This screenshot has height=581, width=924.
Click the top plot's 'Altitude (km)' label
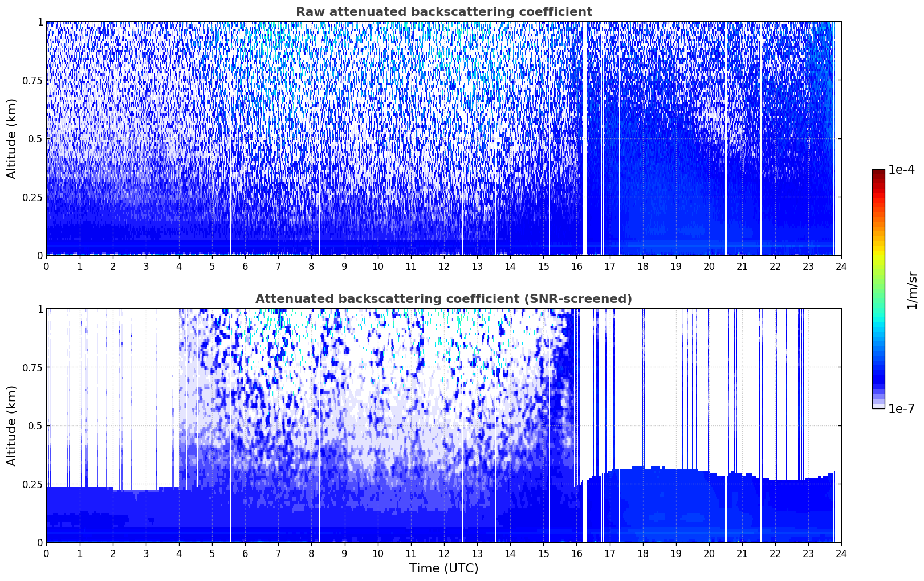click(x=12, y=138)
